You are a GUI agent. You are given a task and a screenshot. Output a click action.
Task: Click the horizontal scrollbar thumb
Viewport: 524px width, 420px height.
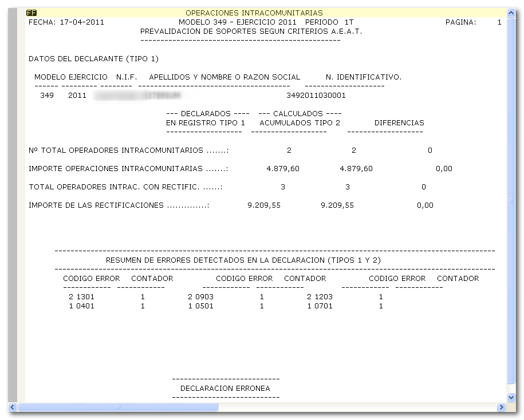[x=117, y=407]
